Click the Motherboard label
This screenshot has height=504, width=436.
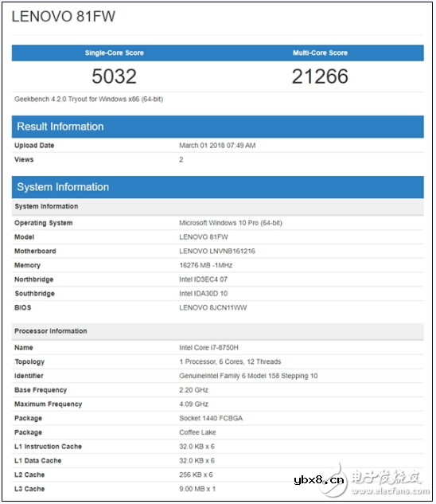[x=35, y=251]
